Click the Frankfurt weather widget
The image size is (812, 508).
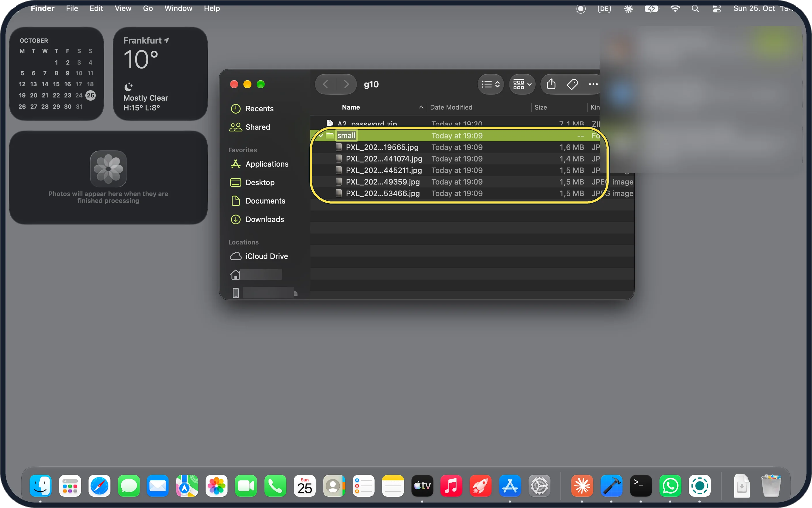(x=160, y=74)
